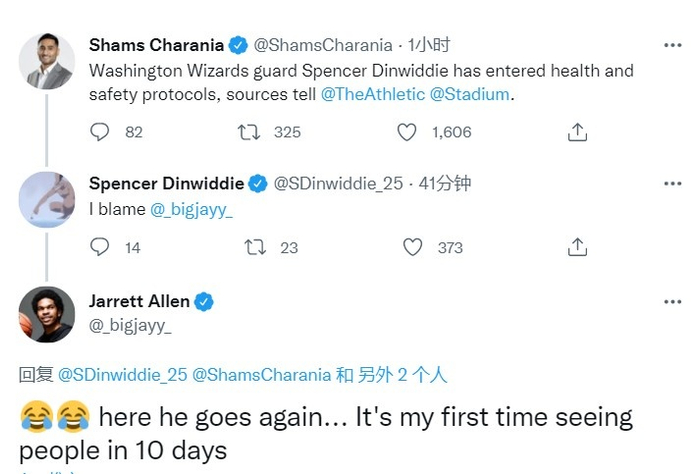Reply to Spencer Dinwiddie's tweet
Screen dimensions: 700x474
coord(100,247)
